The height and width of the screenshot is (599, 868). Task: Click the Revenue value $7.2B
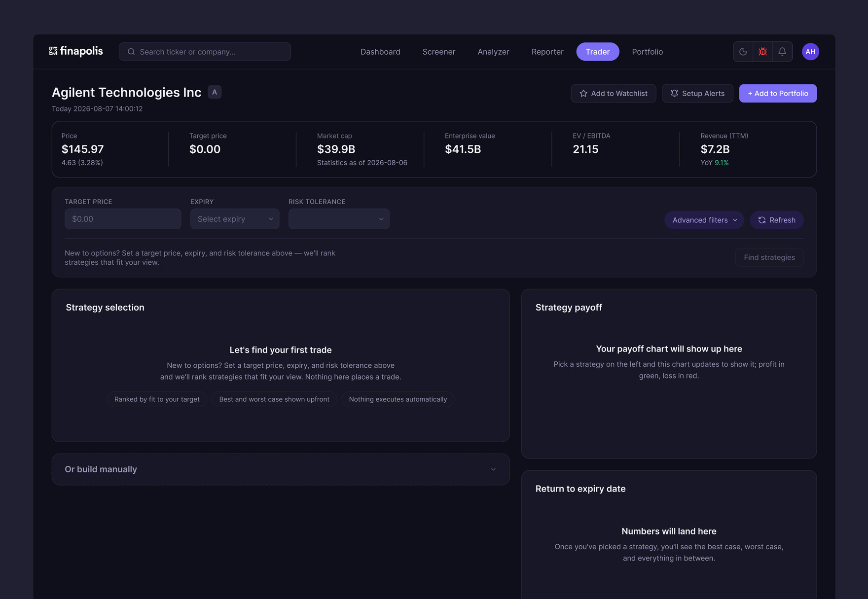pos(715,149)
